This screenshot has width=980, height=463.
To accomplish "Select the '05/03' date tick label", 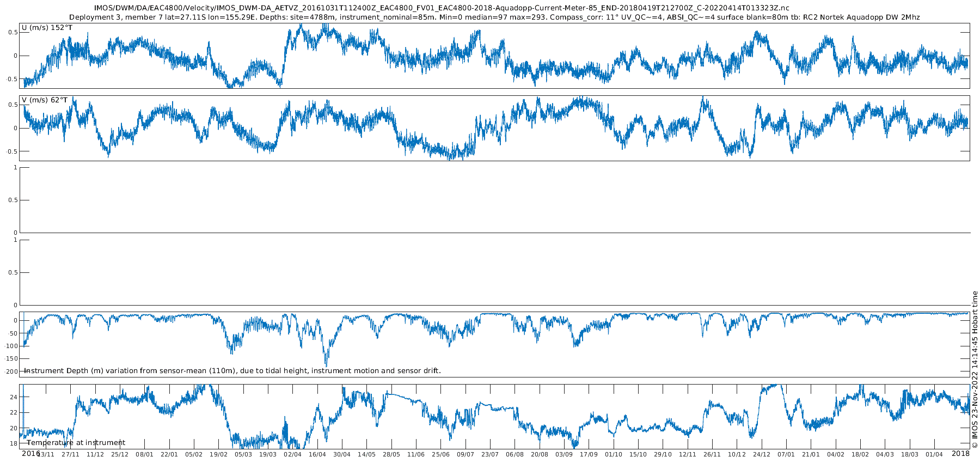I will click(x=243, y=454).
